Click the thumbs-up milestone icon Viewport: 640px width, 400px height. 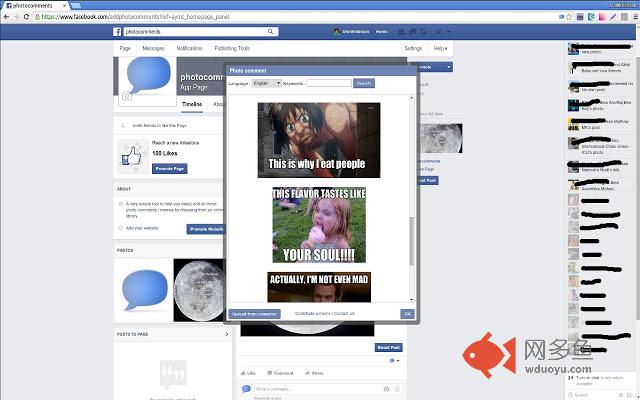point(133,156)
